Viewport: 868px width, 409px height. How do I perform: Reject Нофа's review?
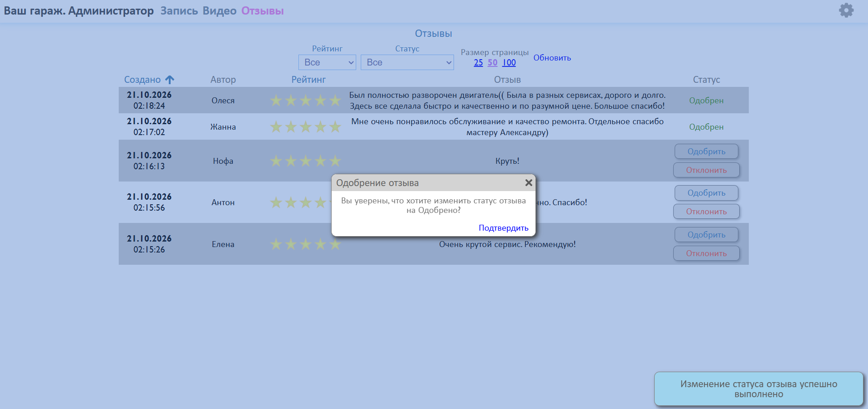[x=707, y=170]
